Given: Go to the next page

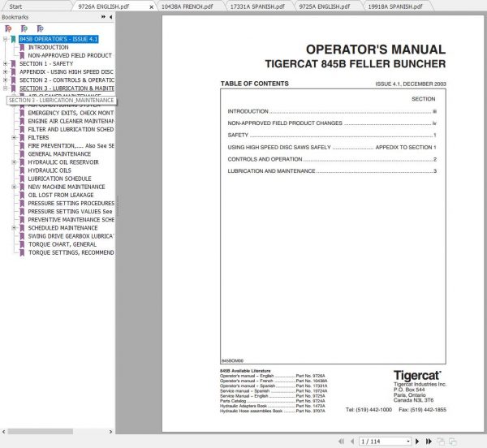Looking at the screenshot, I should click(417, 442).
